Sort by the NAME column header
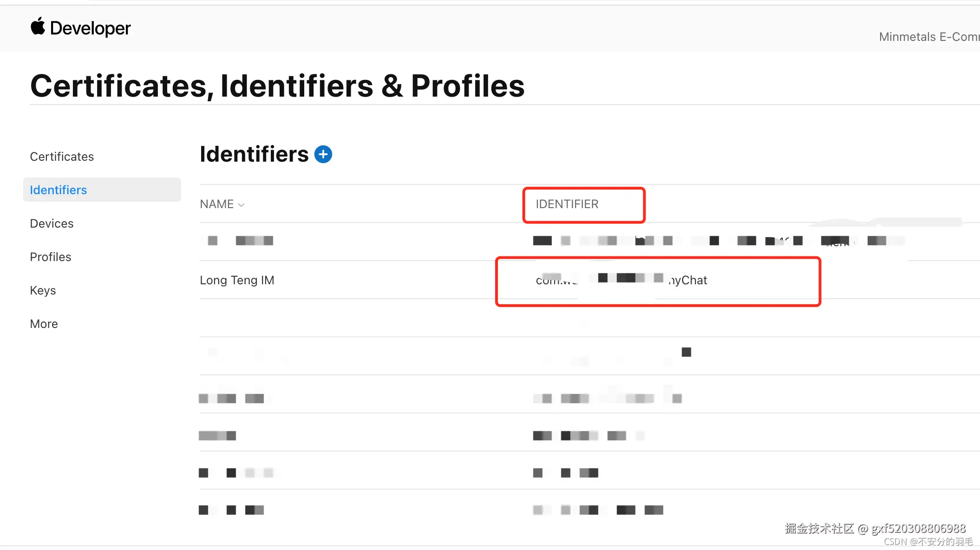This screenshot has height=550, width=980. [x=217, y=204]
